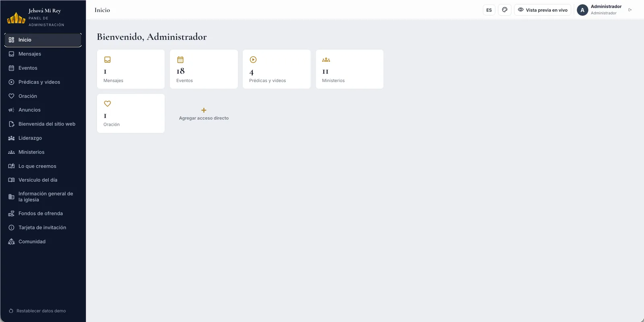Screen dimensions: 644x322
Task: Click the Ministerios group icon in sidebar
Action: pyautogui.click(x=11, y=152)
